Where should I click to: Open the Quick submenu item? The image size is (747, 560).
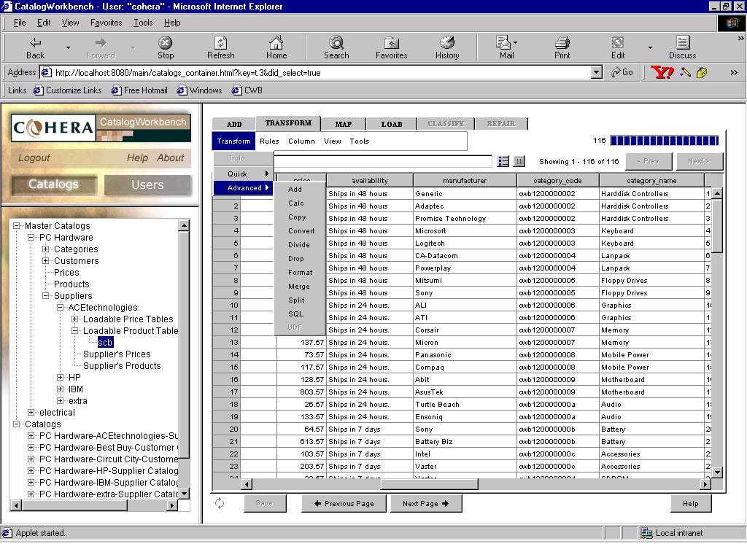tap(243, 174)
